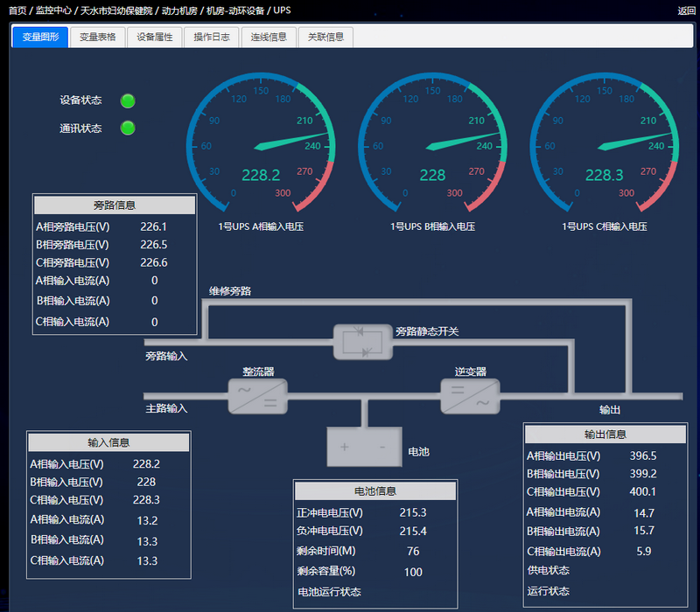Click the green 设备状态 indicator light
The height and width of the screenshot is (612, 700).
[x=128, y=101]
